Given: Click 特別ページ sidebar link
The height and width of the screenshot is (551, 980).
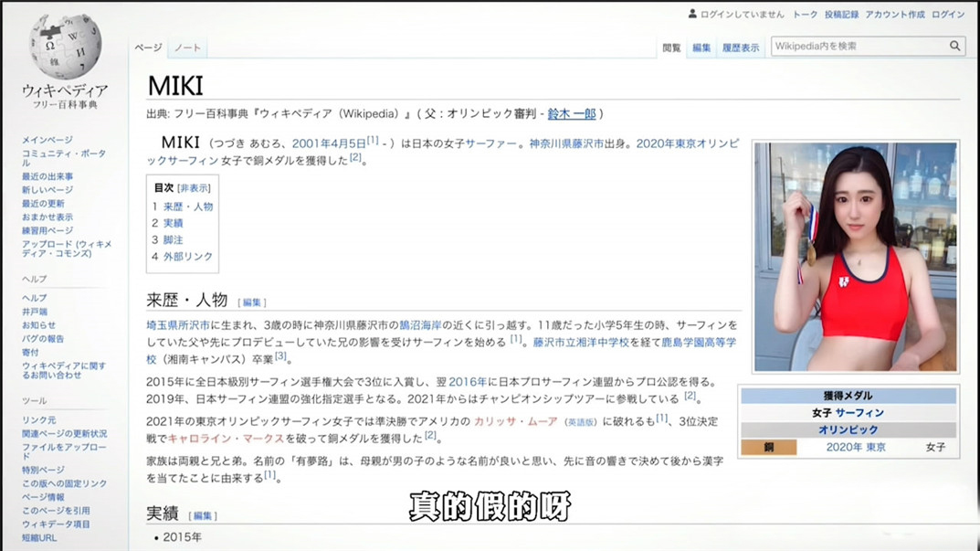Looking at the screenshot, I should (43, 470).
